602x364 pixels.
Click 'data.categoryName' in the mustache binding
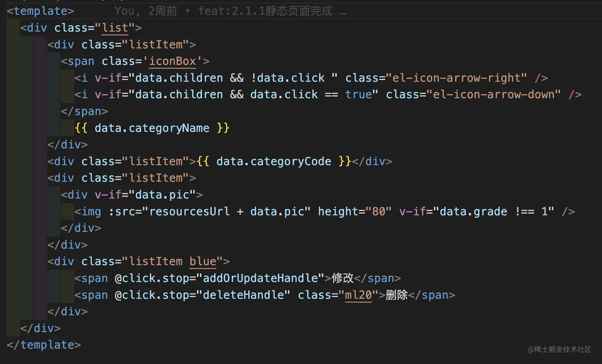152,128
